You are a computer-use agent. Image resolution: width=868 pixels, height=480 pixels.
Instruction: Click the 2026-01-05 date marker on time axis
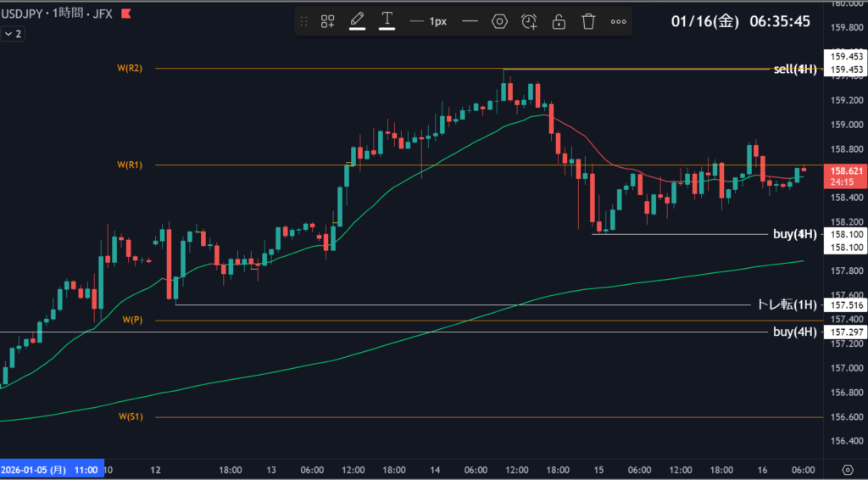pyautogui.click(x=51, y=470)
